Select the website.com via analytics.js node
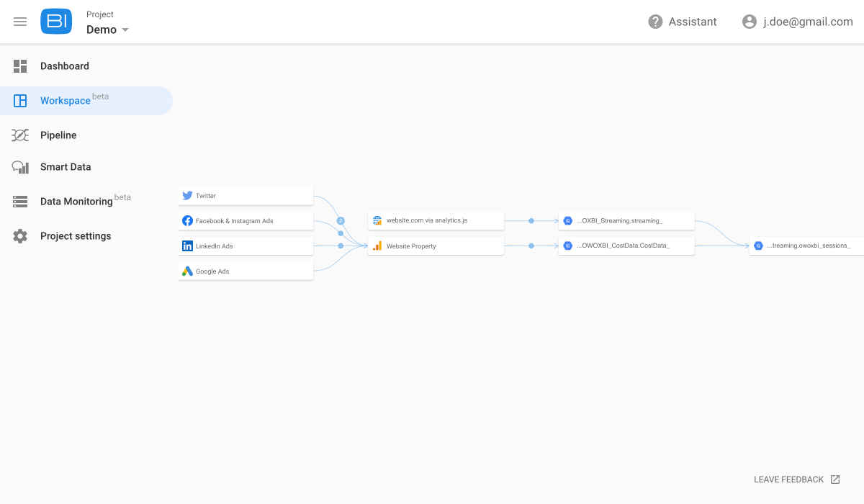 (436, 220)
